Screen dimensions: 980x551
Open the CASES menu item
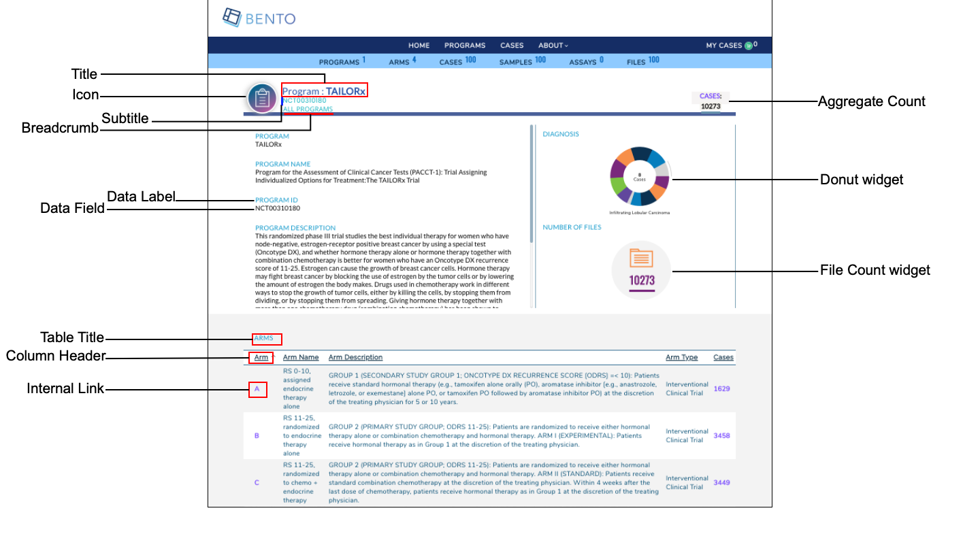[512, 46]
